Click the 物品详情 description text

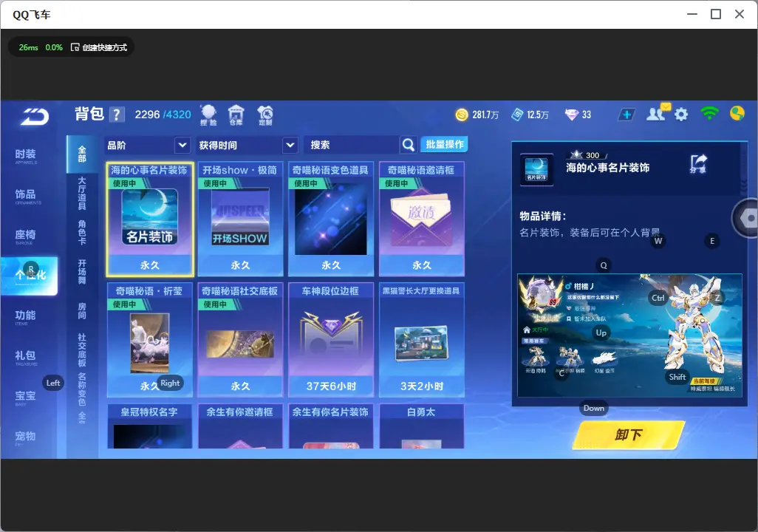point(590,233)
